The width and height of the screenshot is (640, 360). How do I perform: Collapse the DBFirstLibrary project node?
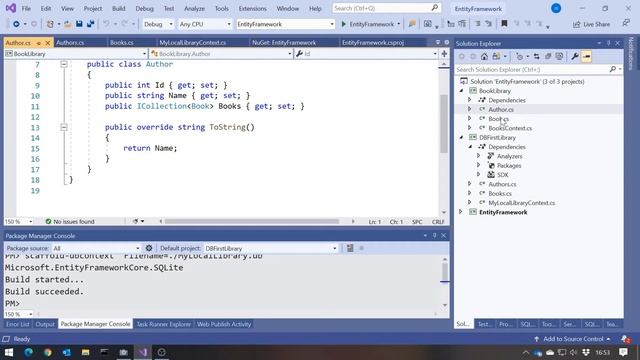(x=462, y=138)
